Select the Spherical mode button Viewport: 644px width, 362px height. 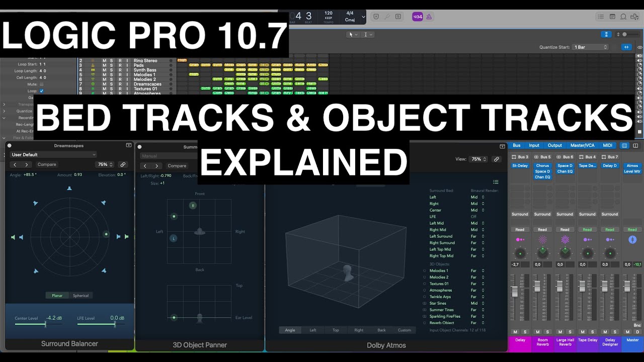pos(80,296)
